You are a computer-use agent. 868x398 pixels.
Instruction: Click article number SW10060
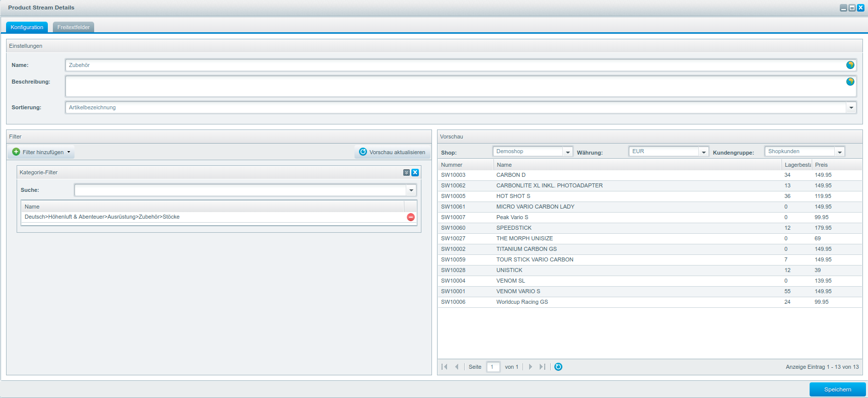(453, 228)
